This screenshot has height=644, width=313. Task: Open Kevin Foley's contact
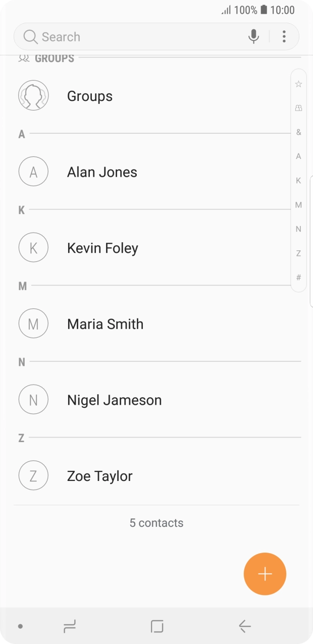tap(103, 247)
